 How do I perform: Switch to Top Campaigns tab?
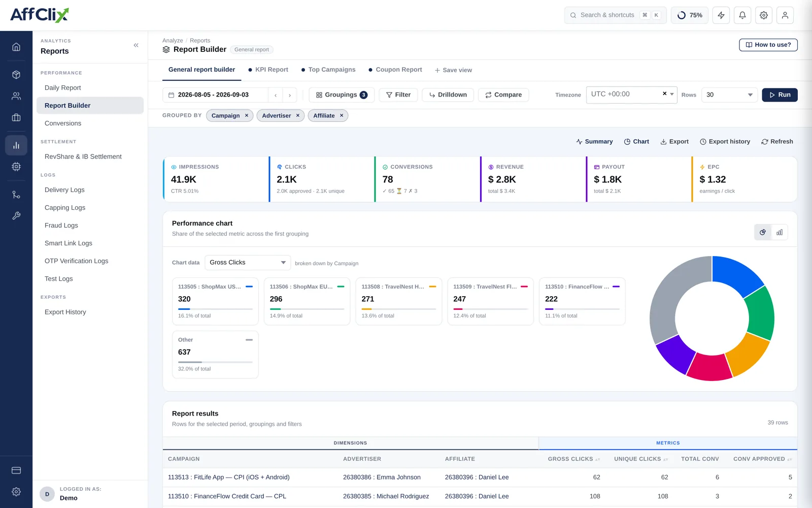pyautogui.click(x=328, y=70)
